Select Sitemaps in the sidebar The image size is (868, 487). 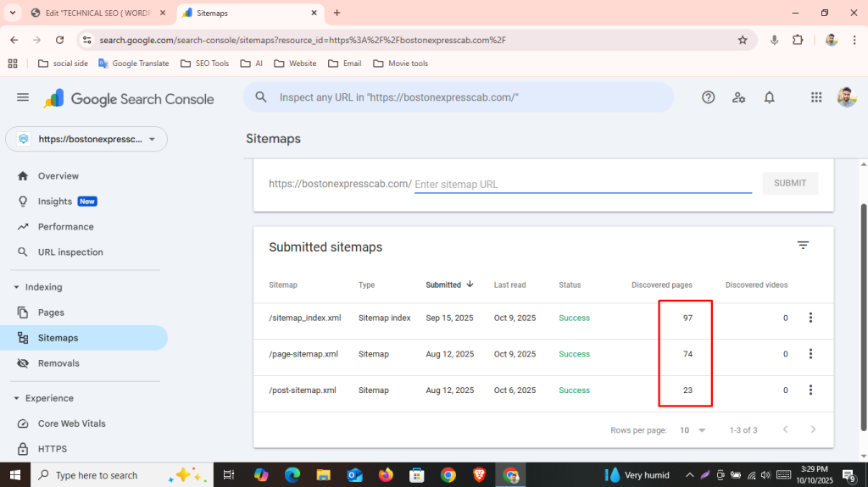(x=84, y=338)
